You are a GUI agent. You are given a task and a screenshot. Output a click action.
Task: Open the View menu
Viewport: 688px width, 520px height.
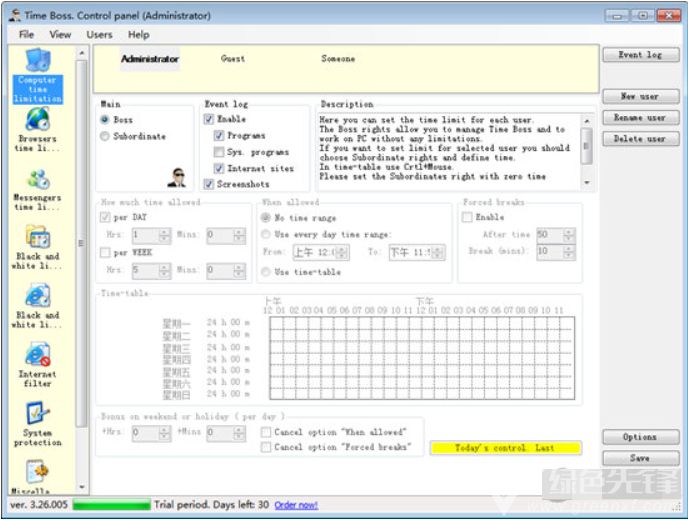click(60, 34)
